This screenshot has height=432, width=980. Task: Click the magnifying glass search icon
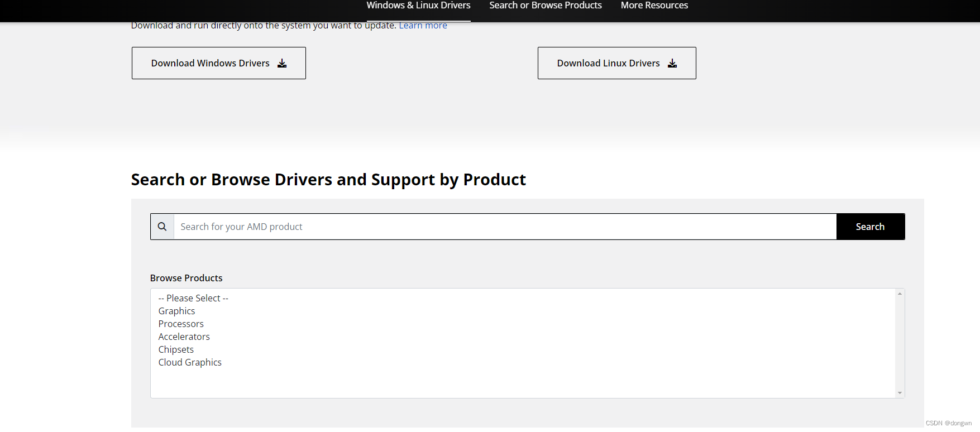162,227
